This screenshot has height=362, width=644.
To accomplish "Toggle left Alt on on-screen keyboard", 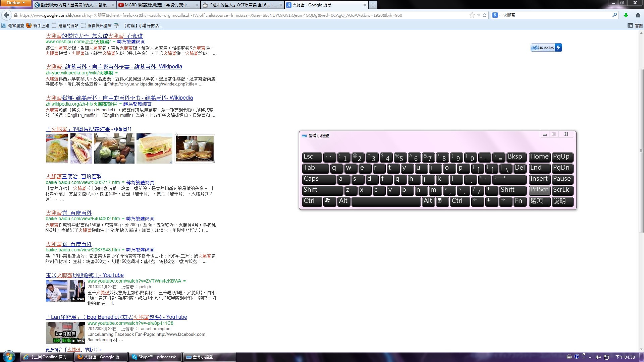I will tap(344, 201).
